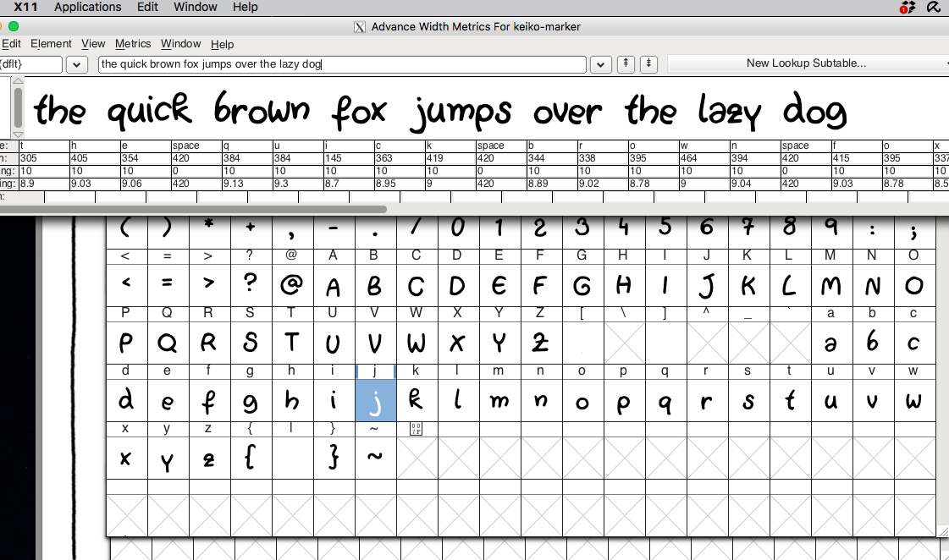
Task: Open the View menu
Action: tap(93, 44)
